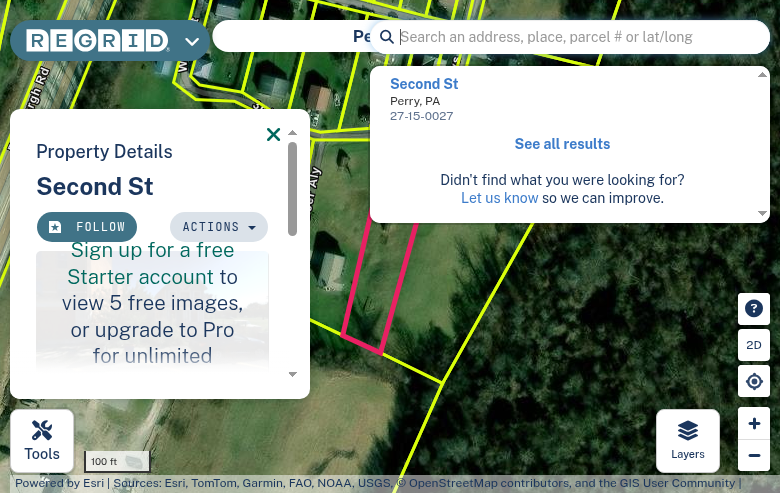Focus the address search field

click(x=580, y=37)
